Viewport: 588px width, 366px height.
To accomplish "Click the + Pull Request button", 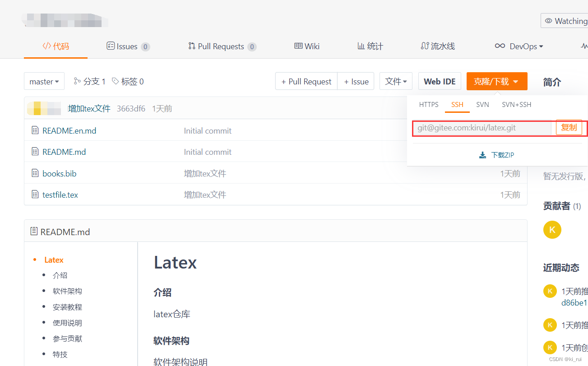I will pyautogui.click(x=306, y=81).
